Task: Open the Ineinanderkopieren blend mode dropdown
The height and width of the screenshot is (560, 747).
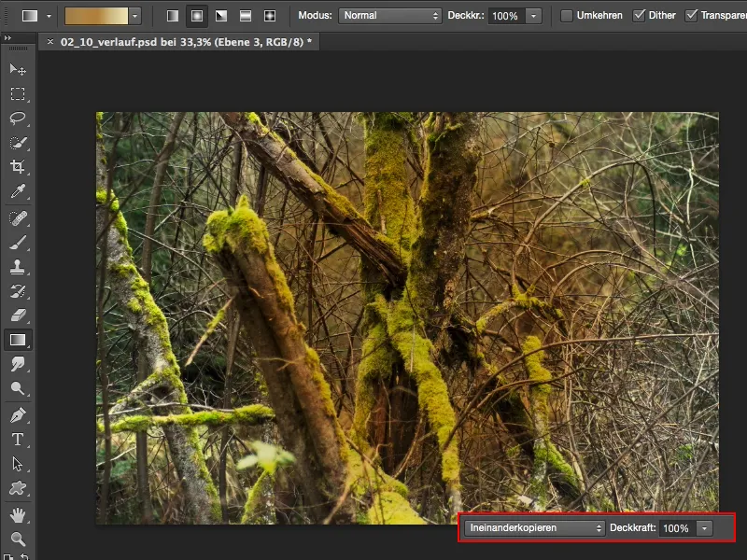Action: pos(532,527)
